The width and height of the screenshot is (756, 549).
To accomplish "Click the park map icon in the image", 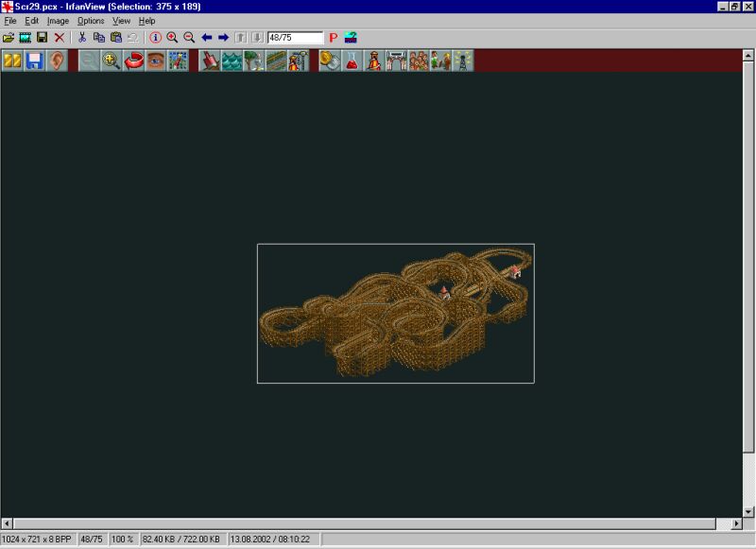I will point(178,60).
